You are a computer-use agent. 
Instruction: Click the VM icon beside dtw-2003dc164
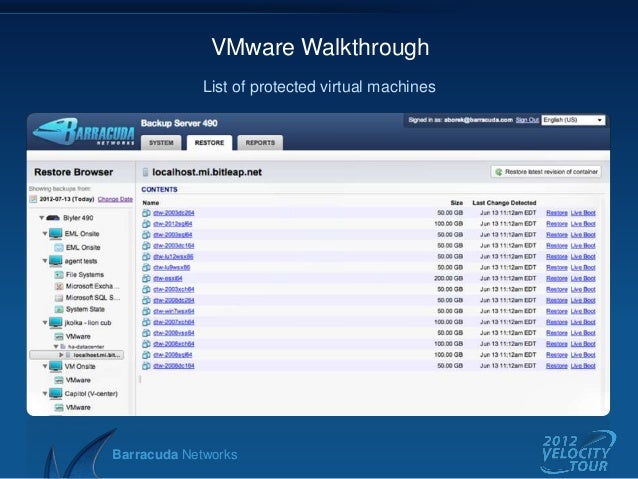tap(146, 246)
